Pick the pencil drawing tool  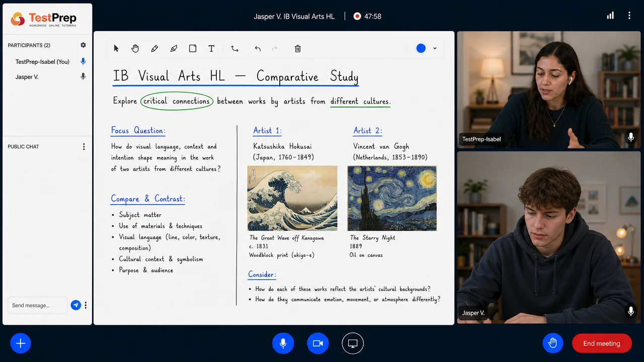(154, 49)
